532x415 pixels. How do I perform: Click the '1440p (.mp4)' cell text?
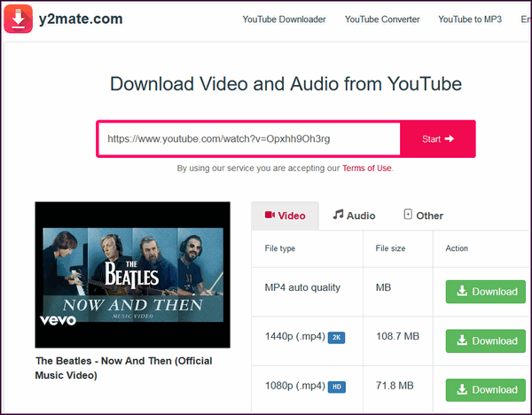pos(295,337)
